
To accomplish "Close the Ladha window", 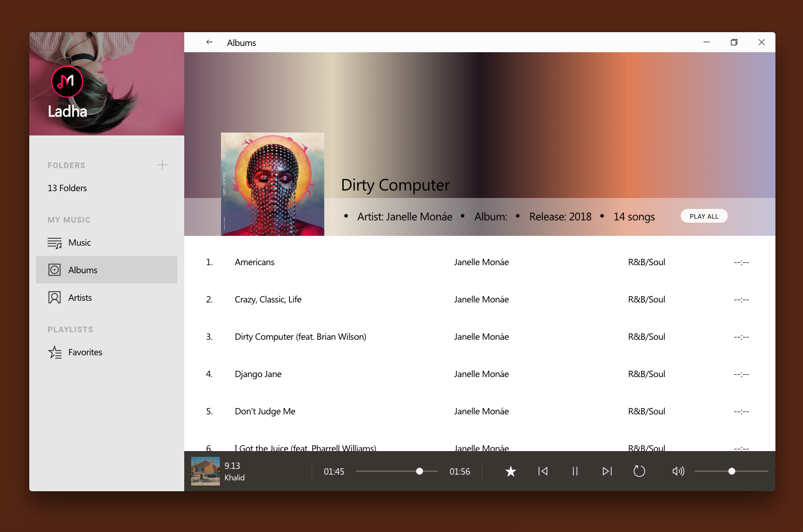I will pyautogui.click(x=762, y=42).
